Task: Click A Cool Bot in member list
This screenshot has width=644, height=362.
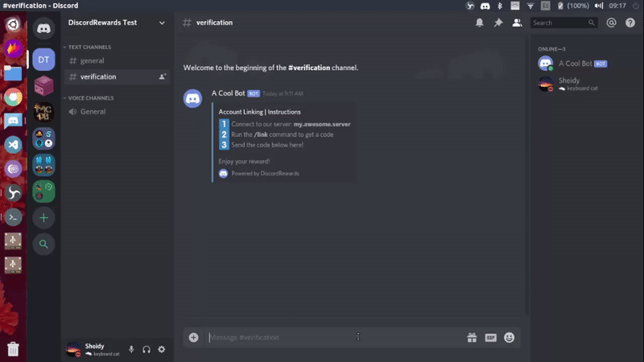Action: pos(573,63)
